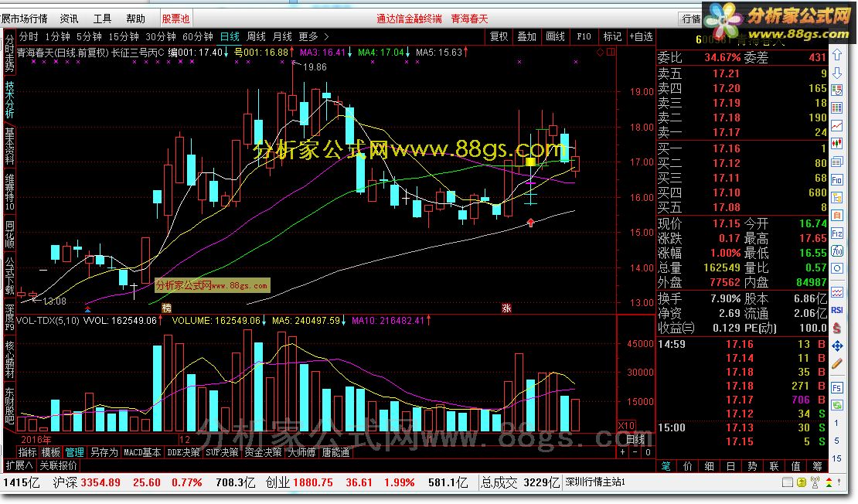Select the 日线 daily tab

230,36
